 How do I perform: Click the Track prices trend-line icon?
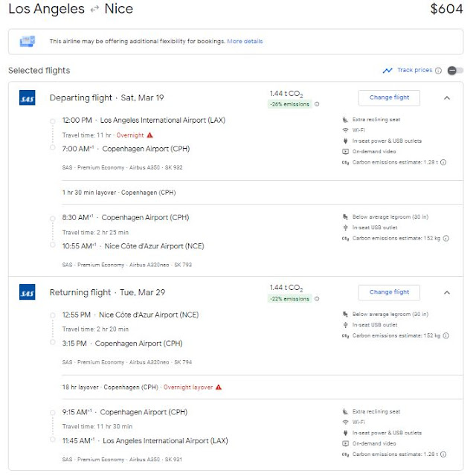(387, 71)
